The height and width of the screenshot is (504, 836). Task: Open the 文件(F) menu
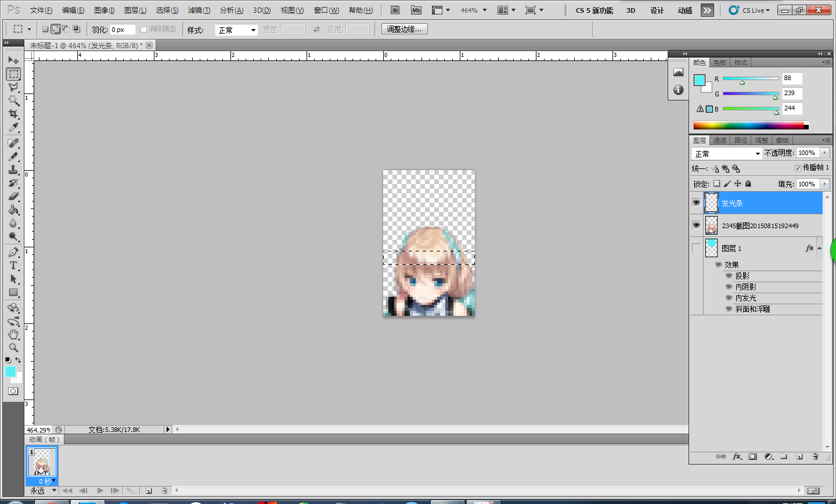tap(41, 10)
